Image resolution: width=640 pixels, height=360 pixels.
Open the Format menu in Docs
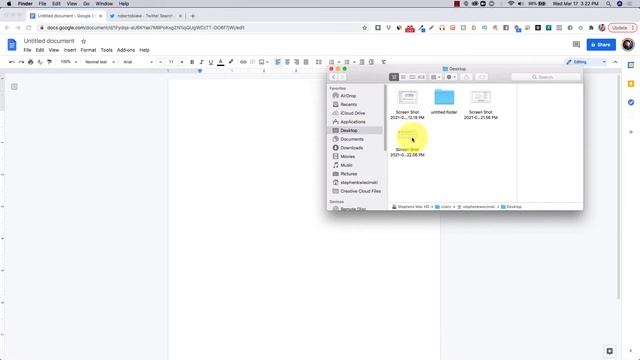88,50
